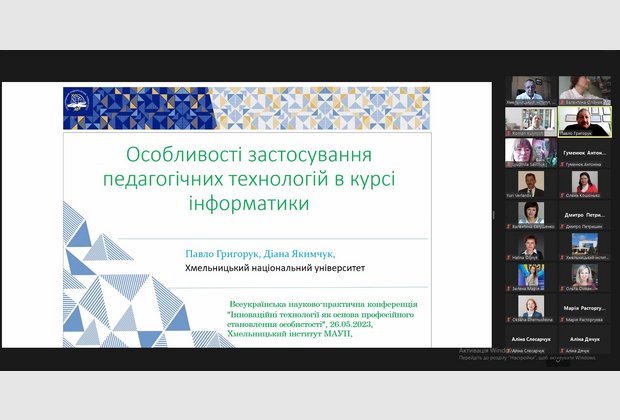This screenshot has width=620, height=420.
Task: Click muted microphone icon beside Марія Расторгуєва
Action: click(x=562, y=319)
